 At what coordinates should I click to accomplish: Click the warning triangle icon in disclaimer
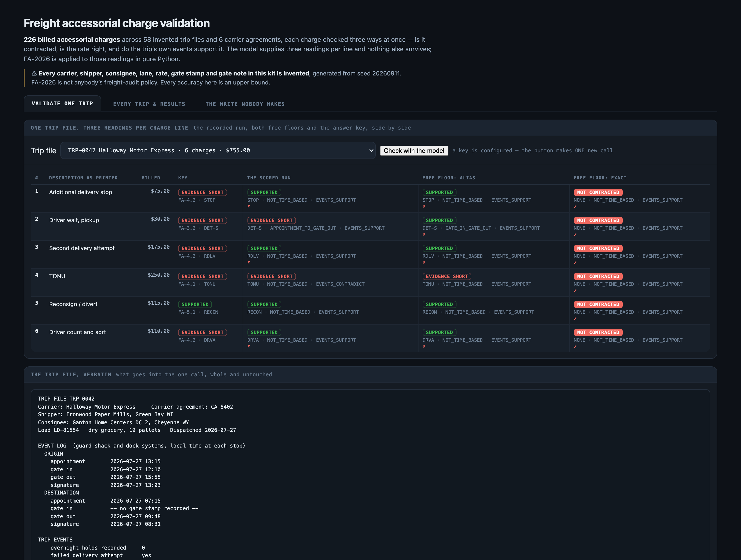34,73
